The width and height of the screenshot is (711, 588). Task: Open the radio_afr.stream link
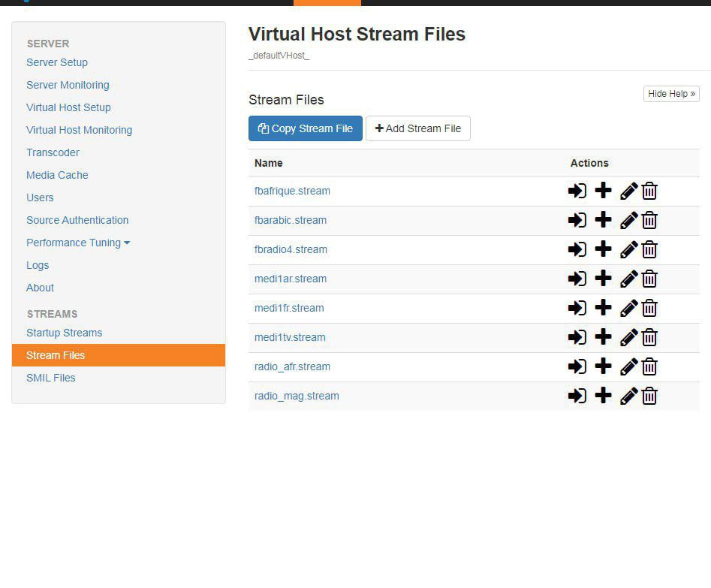292,366
